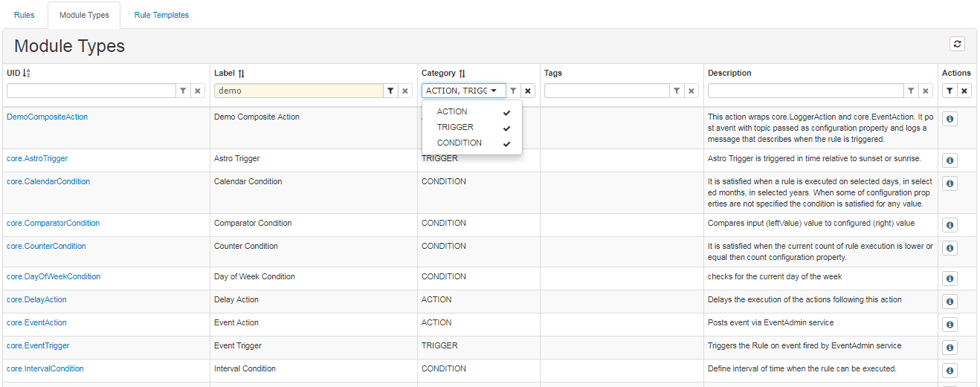Open the core.DelayAction link
980x387 pixels.
pyautogui.click(x=36, y=299)
